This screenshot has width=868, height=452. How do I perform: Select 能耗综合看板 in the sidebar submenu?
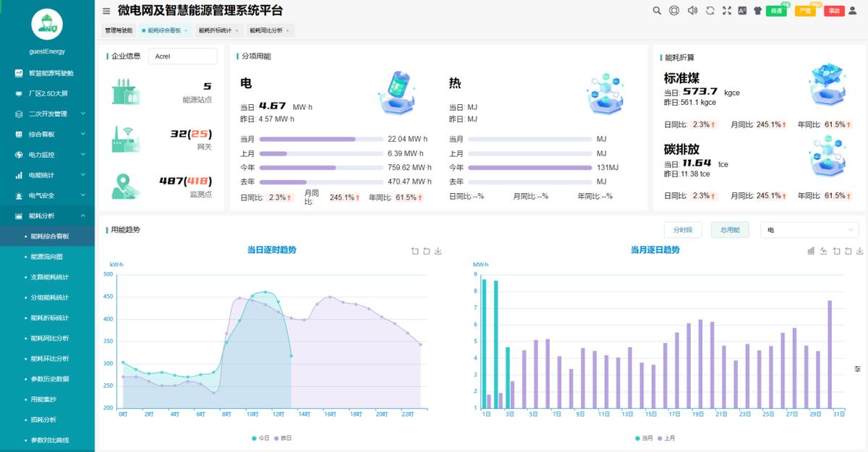point(47,236)
